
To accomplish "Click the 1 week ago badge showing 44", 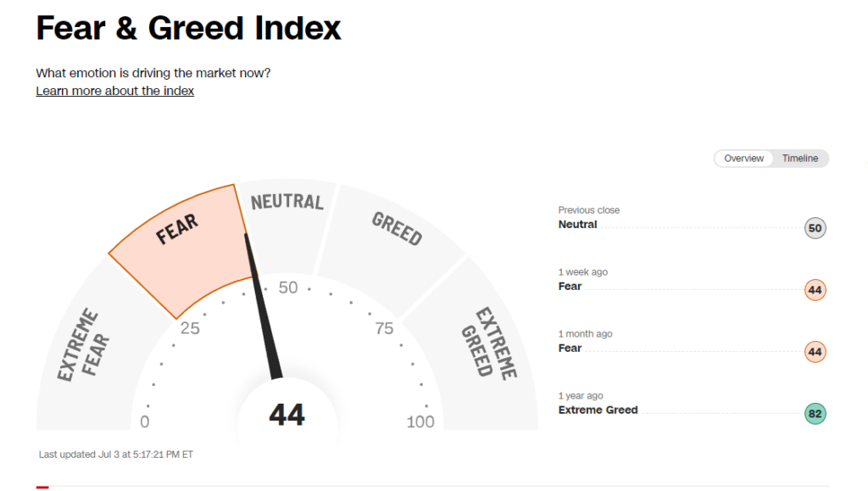I will tap(815, 290).
